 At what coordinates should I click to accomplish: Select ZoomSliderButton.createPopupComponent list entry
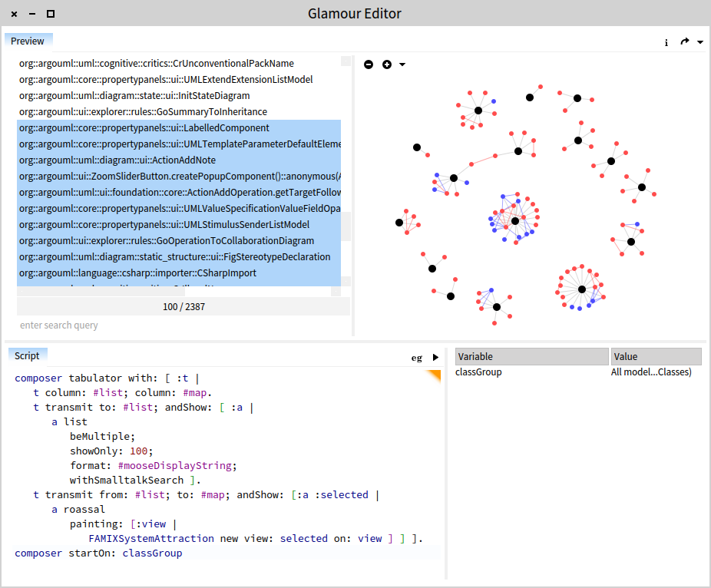[179, 177]
